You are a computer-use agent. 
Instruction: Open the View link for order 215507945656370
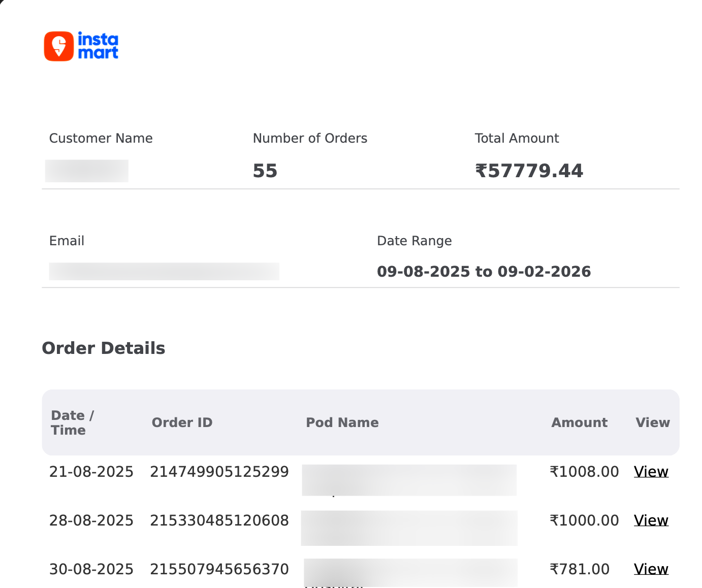[x=651, y=569]
